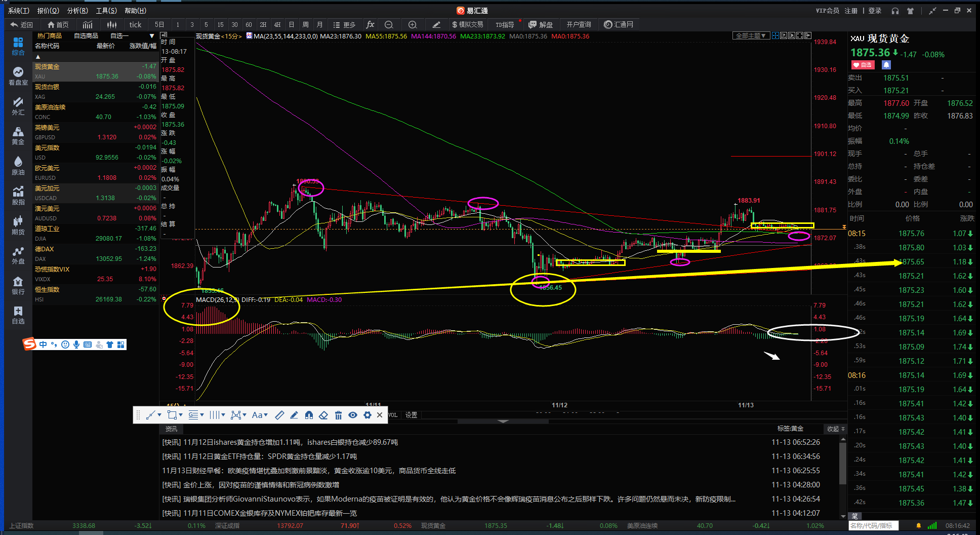Open the 银行 bank sidebar section
The height and width of the screenshot is (535, 980).
(18, 285)
